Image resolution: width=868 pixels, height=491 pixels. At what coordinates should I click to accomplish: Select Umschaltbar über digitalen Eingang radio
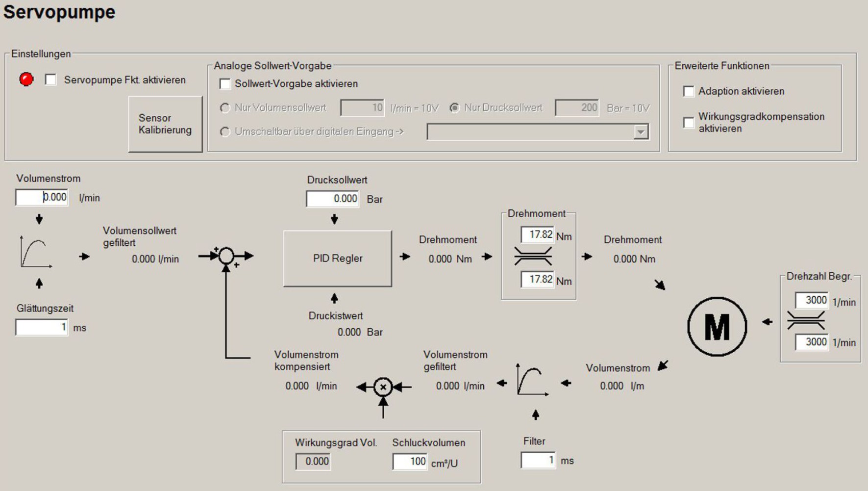coord(225,132)
